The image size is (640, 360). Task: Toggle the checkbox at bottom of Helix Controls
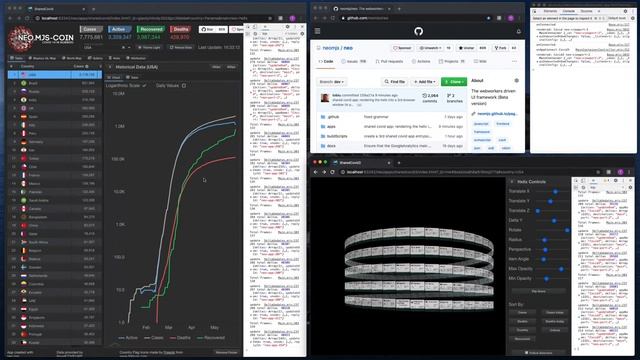pyautogui.click(x=526, y=352)
